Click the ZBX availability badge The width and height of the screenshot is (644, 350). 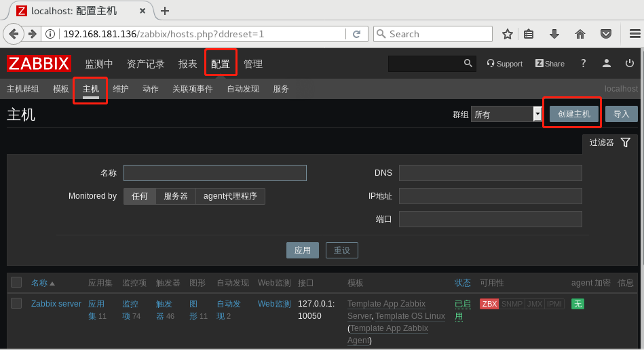pos(489,304)
